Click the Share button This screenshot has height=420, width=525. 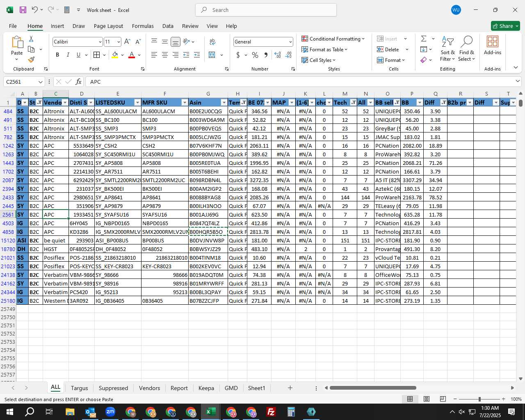pos(505,26)
